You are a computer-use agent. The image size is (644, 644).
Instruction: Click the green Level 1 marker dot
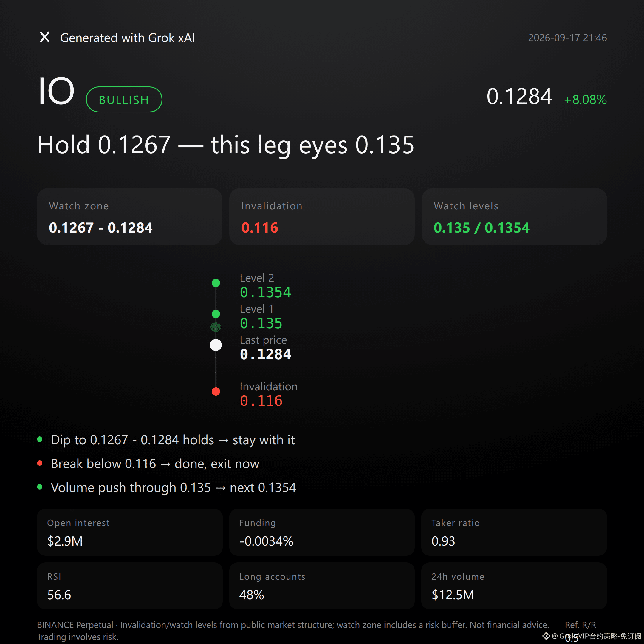216,314
